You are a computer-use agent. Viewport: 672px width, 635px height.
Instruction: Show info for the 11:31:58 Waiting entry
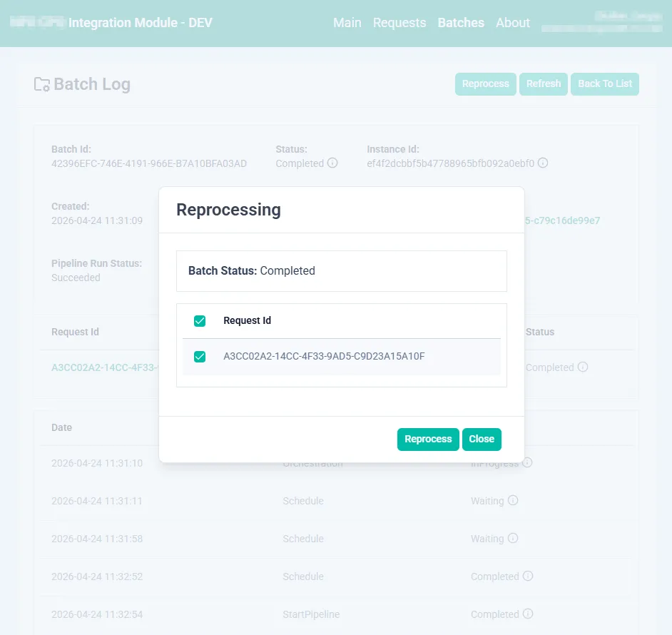coord(513,539)
